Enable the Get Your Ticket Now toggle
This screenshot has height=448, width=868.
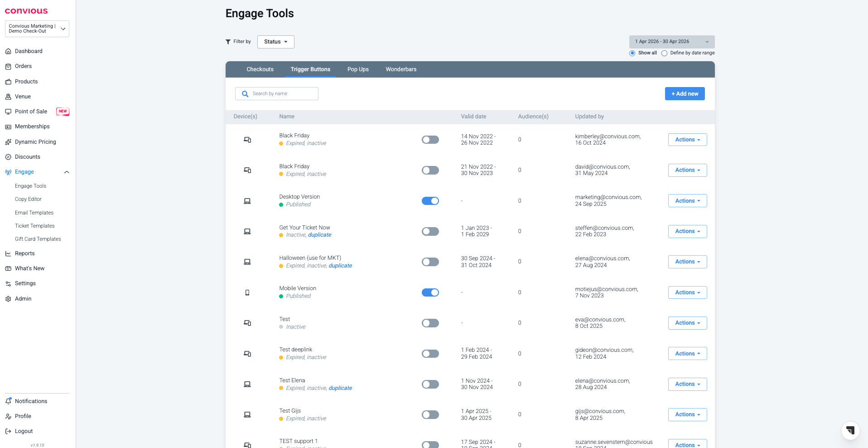430,231
